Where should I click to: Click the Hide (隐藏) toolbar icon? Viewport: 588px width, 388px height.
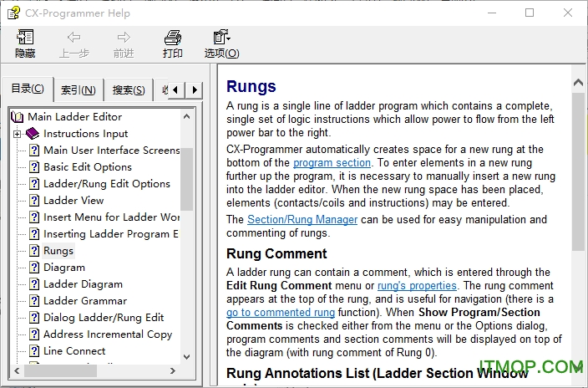pyautogui.click(x=25, y=38)
